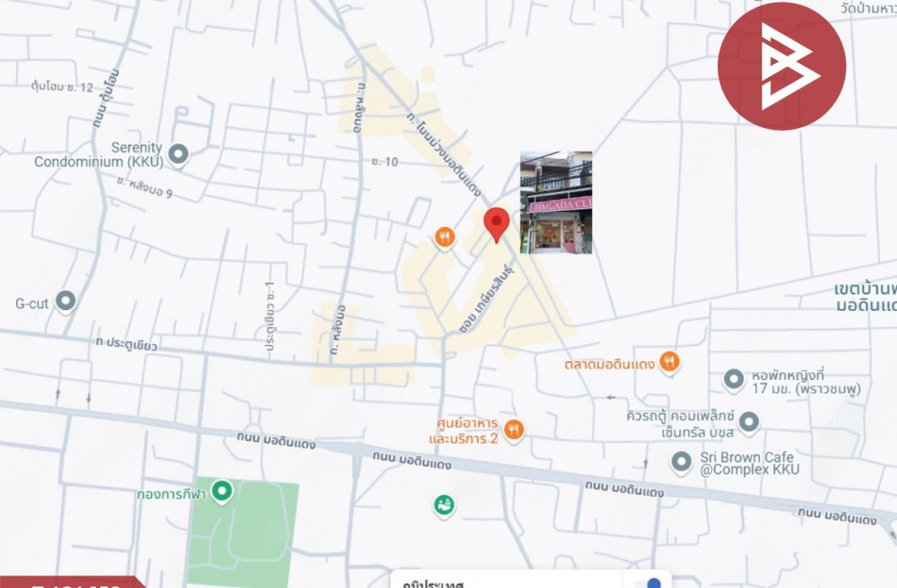Image resolution: width=897 pixels, height=588 pixels.
Task: Select the green icon below ถนน มอดินแดง
Action: pyautogui.click(x=443, y=506)
